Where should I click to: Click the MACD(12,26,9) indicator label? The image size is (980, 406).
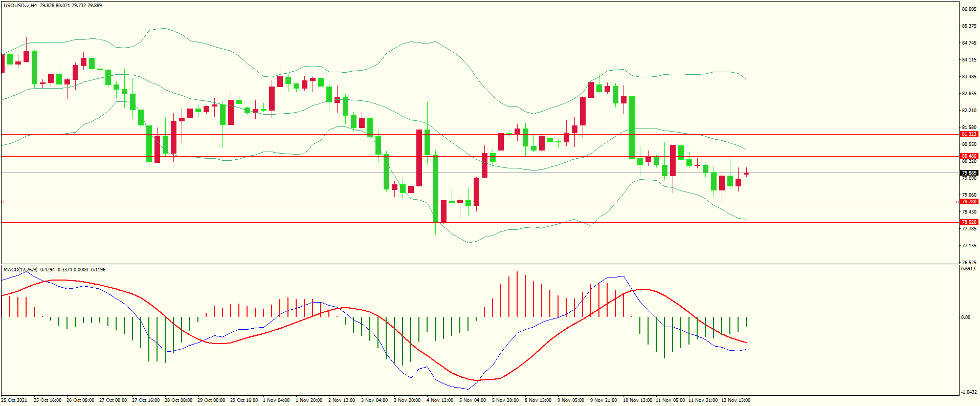click(x=20, y=269)
